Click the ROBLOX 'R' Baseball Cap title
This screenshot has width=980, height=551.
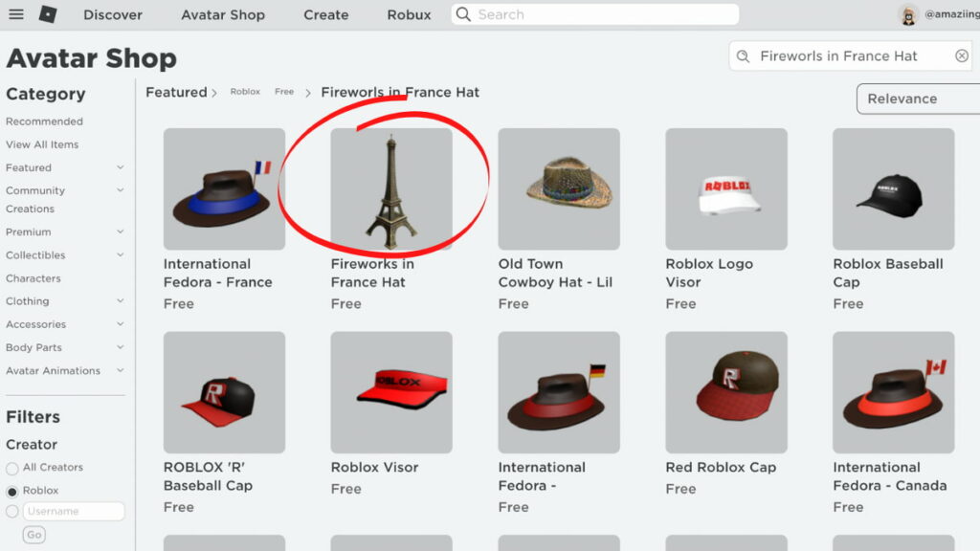(208, 476)
